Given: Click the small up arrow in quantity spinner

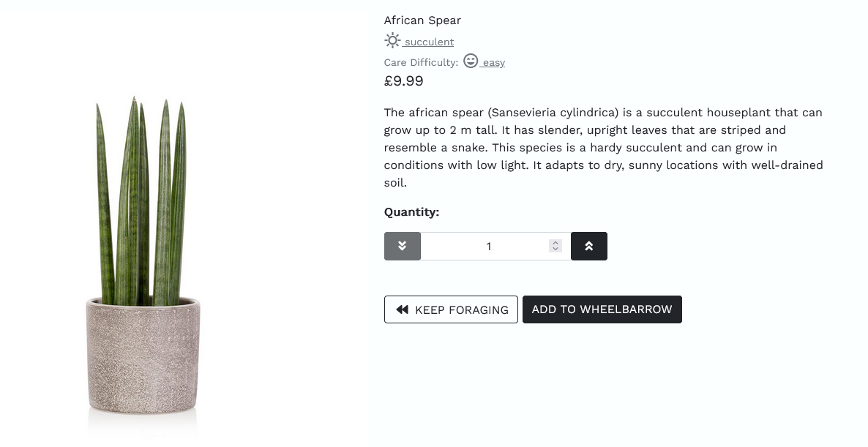Looking at the screenshot, I should tap(555, 243).
